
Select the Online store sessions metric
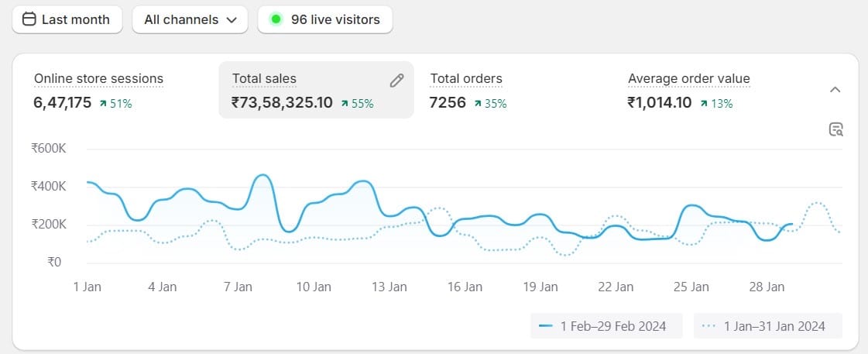[98, 79]
